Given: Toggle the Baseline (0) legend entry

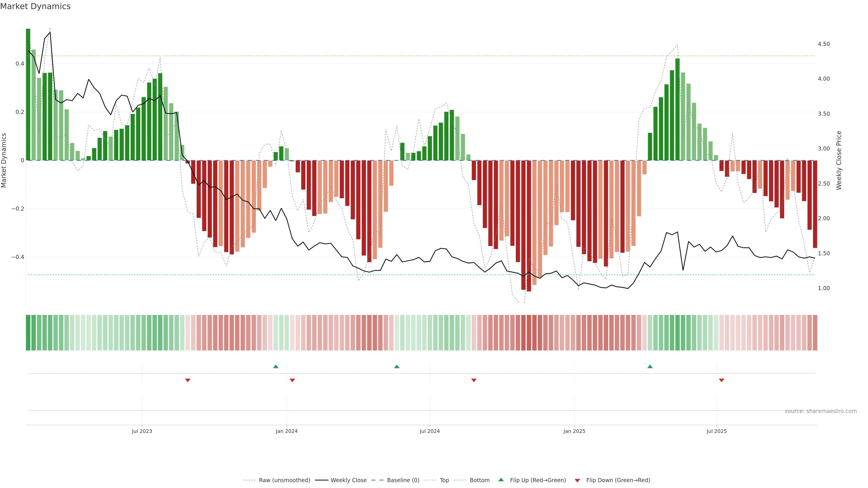Looking at the screenshot, I should 403,480.
